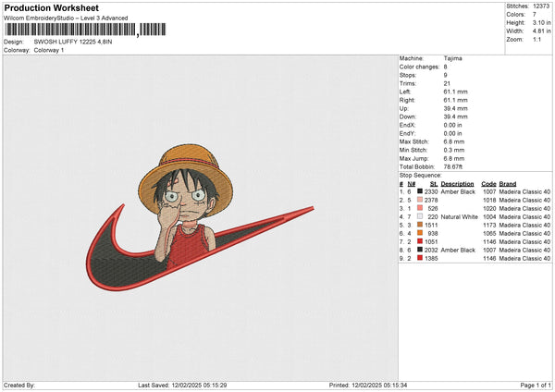The width and height of the screenshot is (555, 392).
Task: Select the design name SWOSH LUFFY 12225 4,8IN
Action: (x=72, y=43)
